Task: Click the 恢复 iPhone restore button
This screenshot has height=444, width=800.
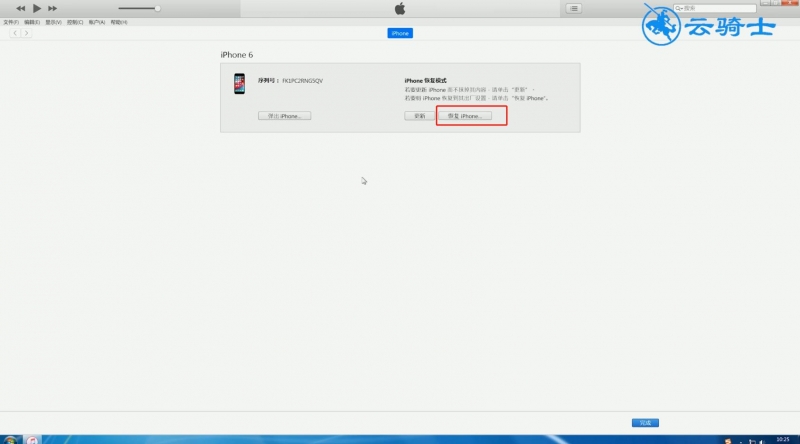Action: pos(465,116)
